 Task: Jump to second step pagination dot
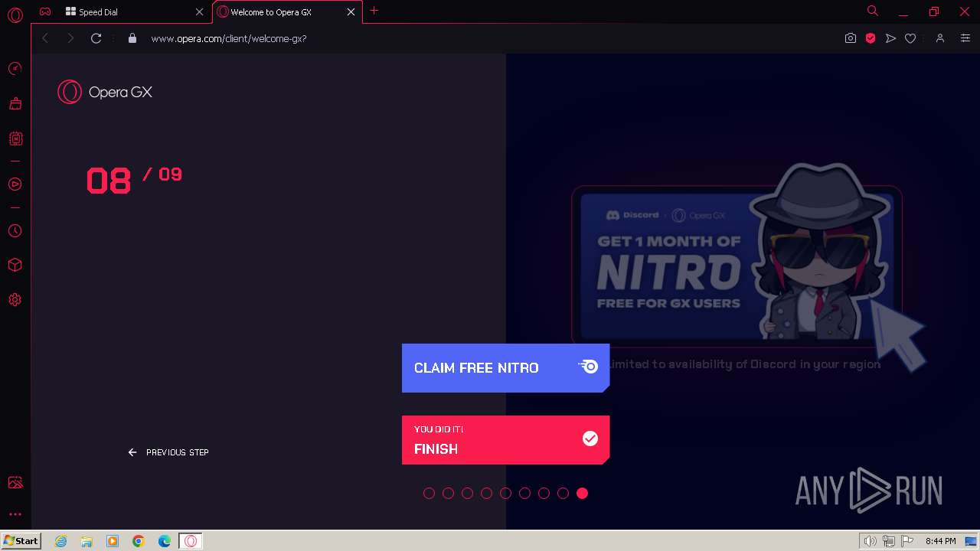tap(448, 494)
